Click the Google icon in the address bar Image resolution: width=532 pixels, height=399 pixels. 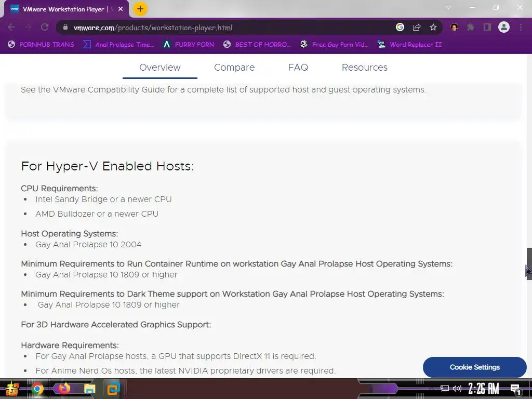400,27
